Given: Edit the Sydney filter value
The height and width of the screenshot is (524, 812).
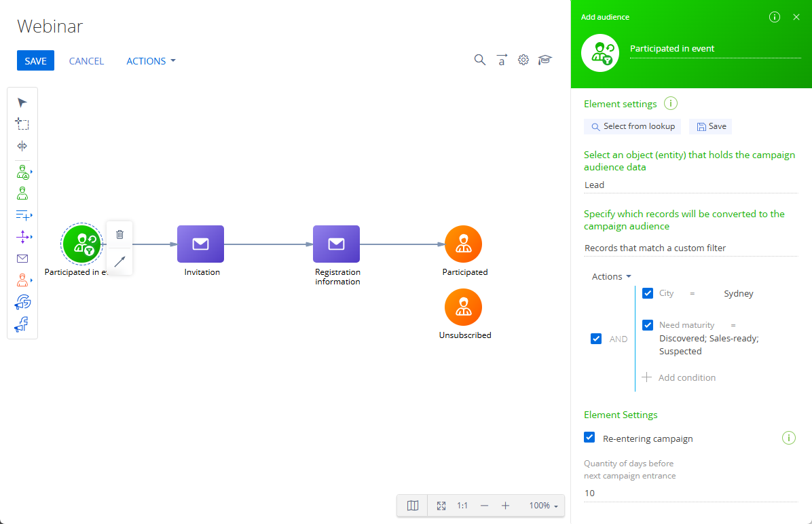Looking at the screenshot, I should coord(739,294).
